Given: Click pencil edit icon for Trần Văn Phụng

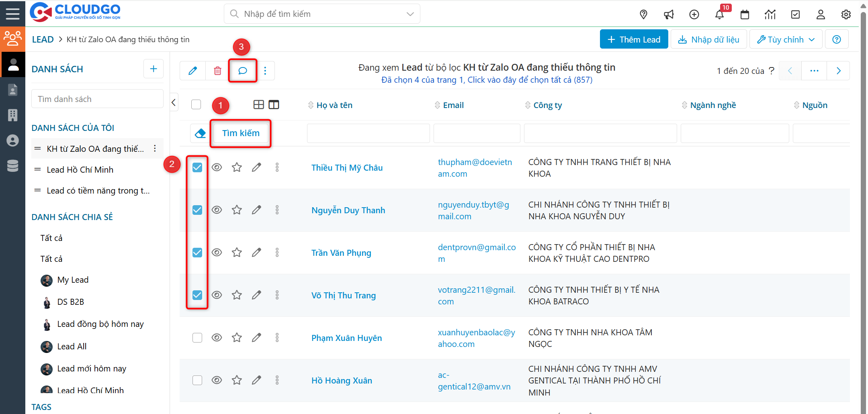Looking at the screenshot, I should (256, 253).
